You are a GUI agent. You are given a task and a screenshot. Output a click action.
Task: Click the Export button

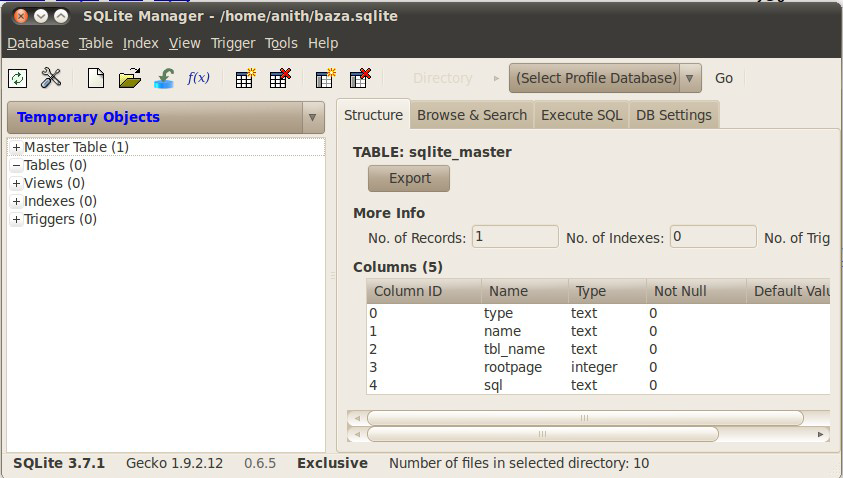[x=409, y=179]
